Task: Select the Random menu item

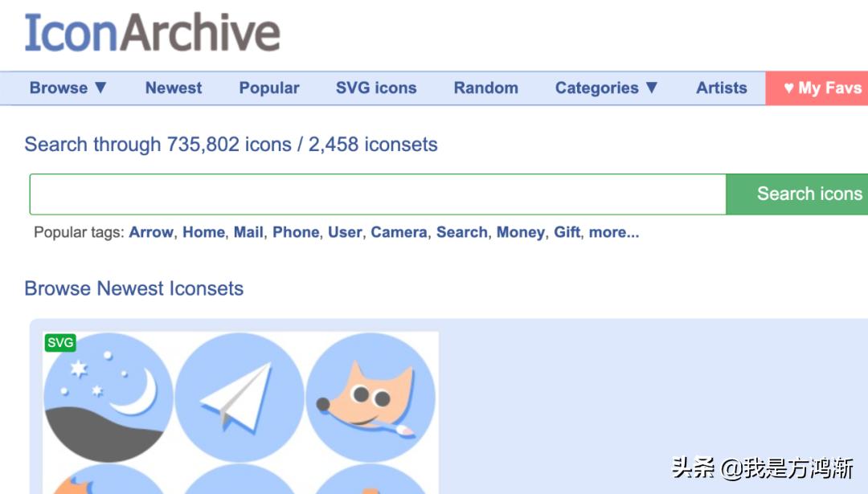Action: pos(486,88)
